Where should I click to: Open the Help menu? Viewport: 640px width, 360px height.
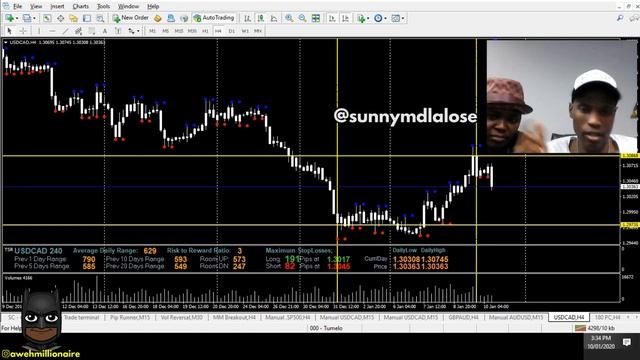click(153, 6)
